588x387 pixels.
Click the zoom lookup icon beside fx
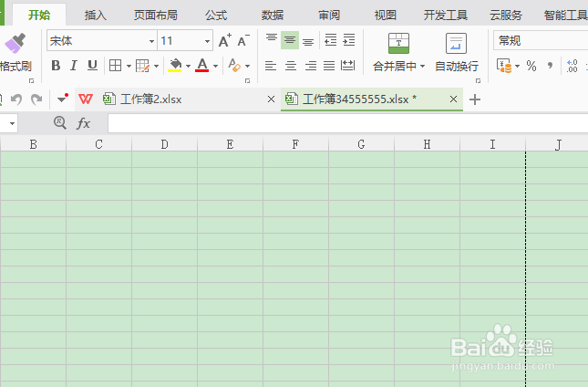click(x=60, y=122)
